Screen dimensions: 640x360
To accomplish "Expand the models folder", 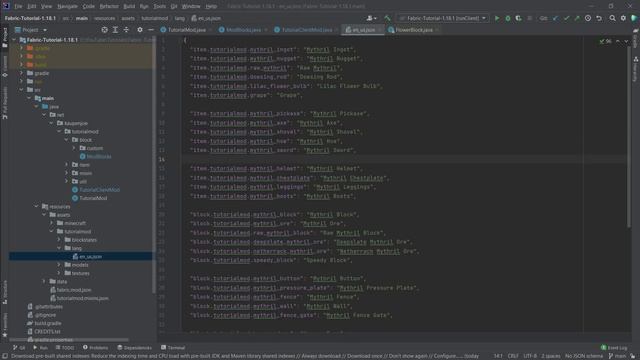I will pos(59,265).
